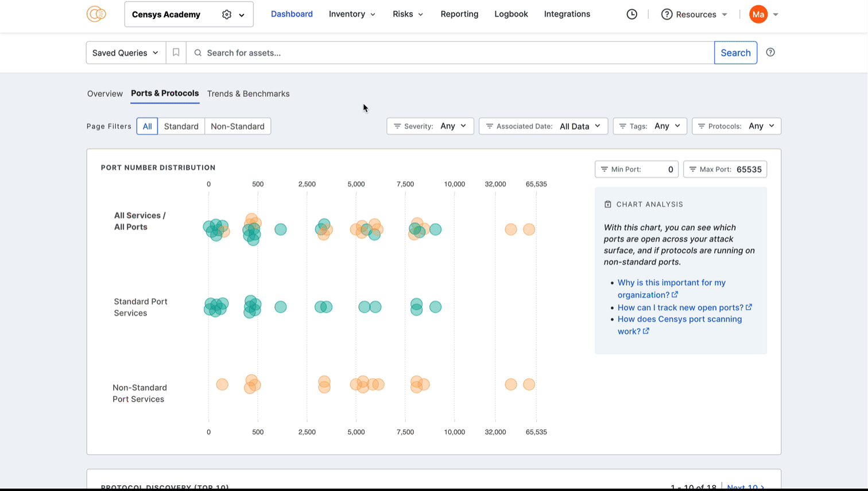Click the Resources question mark icon
This screenshot has width=868, height=491.
point(666,14)
